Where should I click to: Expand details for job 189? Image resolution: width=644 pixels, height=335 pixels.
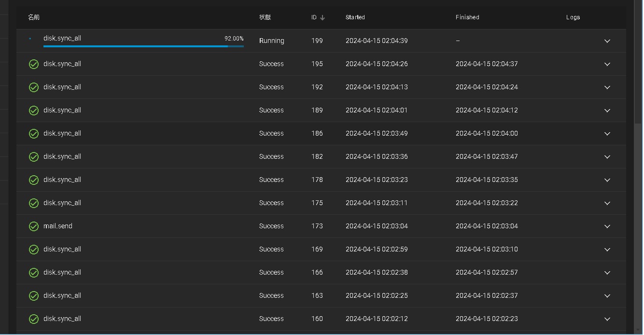607,111
